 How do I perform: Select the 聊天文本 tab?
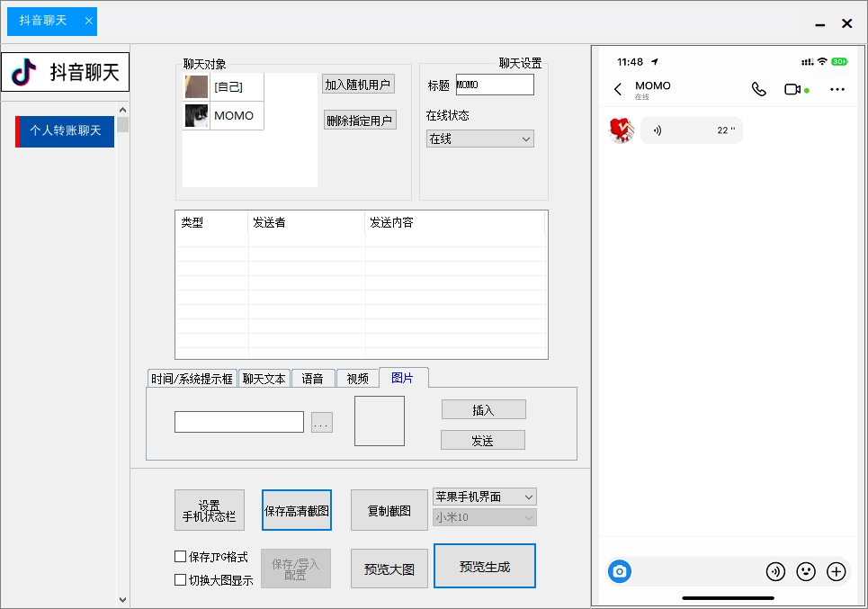coord(264,378)
